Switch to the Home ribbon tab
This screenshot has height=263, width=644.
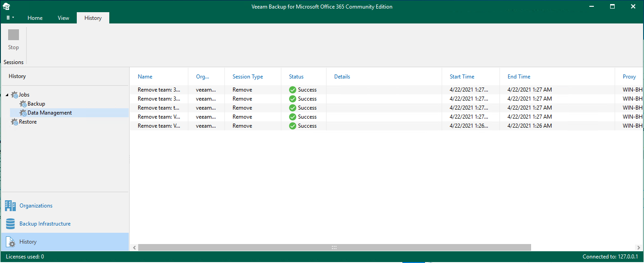point(35,18)
